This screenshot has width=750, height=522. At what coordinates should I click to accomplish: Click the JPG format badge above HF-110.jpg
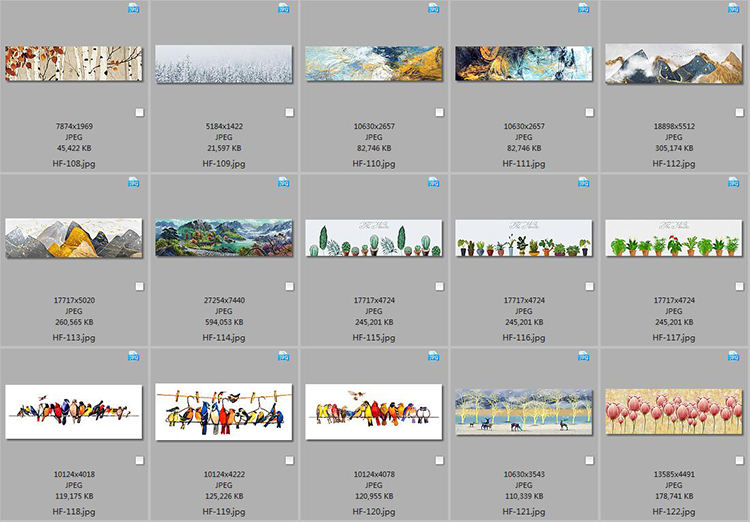tap(434, 9)
